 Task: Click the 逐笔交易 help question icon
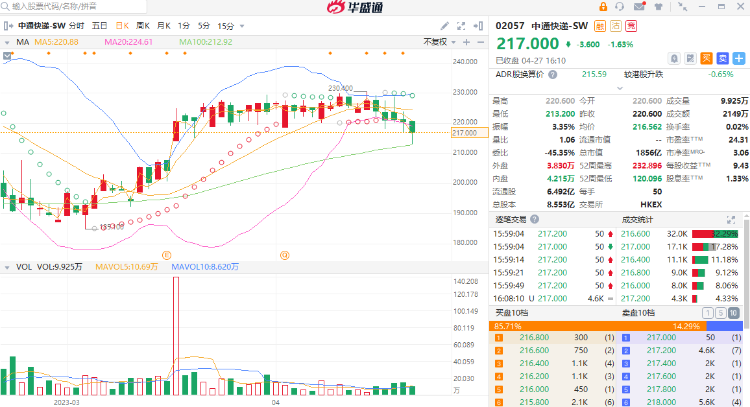pos(535,219)
